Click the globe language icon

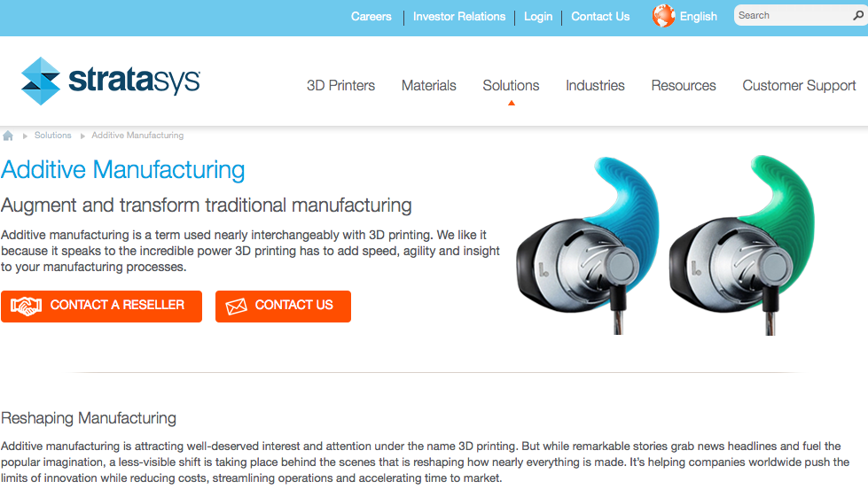(x=663, y=15)
